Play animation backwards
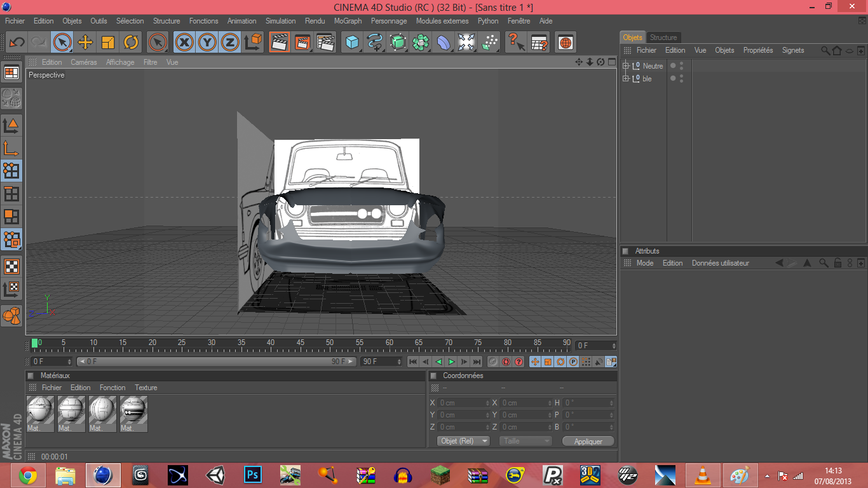This screenshot has width=868, height=488. tap(438, 362)
